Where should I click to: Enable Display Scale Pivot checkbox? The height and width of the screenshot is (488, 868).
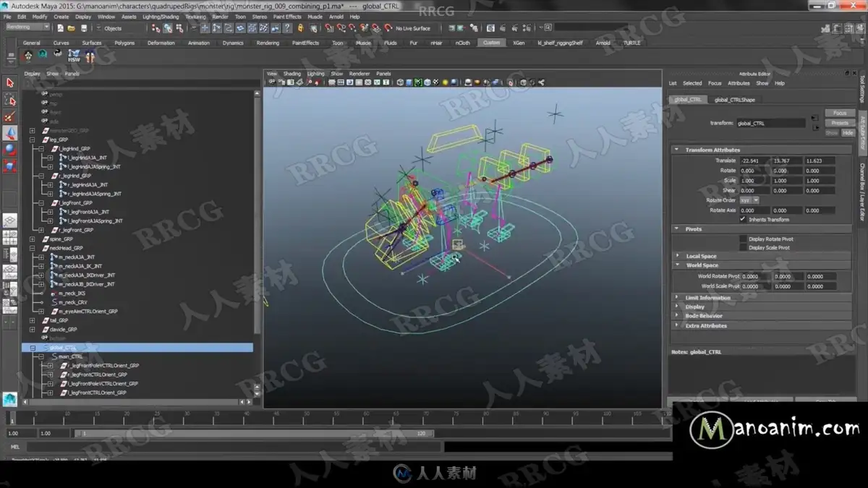pyautogui.click(x=743, y=247)
